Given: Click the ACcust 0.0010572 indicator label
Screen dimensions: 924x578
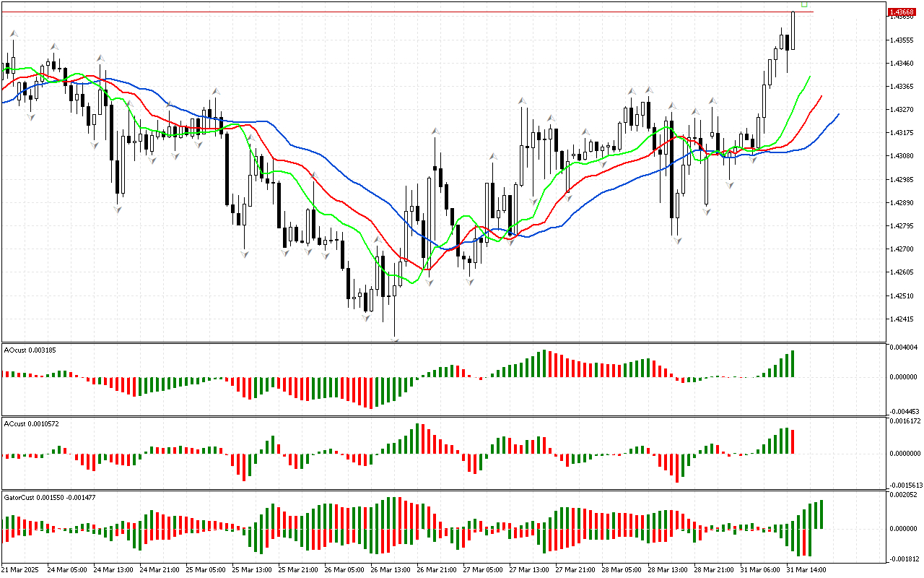Looking at the screenshot, I should click(32, 423).
